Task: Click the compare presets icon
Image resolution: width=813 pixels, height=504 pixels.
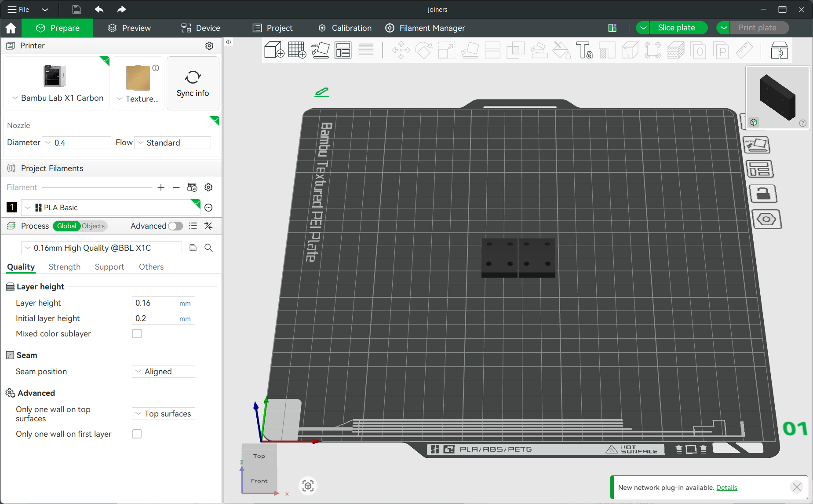Action: tap(208, 226)
